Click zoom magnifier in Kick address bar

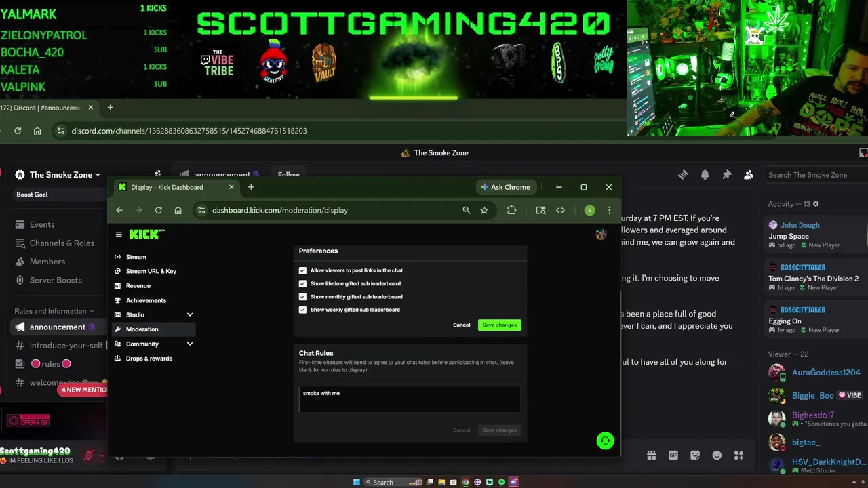466,210
